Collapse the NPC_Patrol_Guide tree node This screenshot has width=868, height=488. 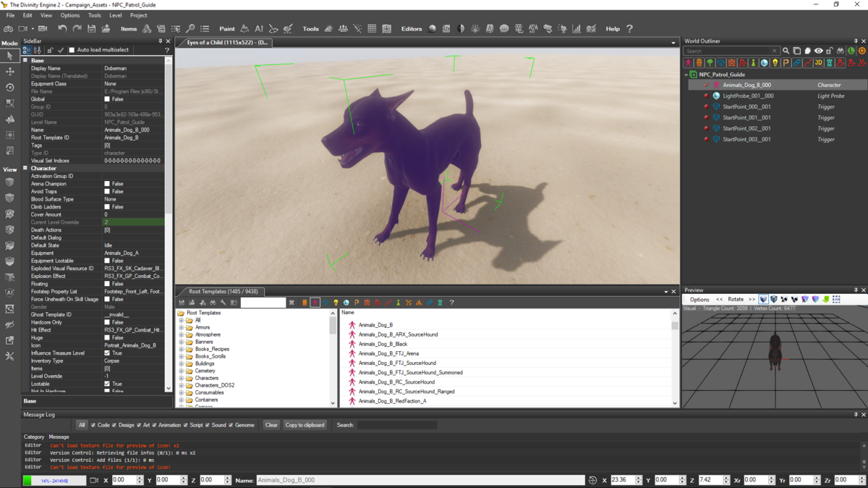686,75
